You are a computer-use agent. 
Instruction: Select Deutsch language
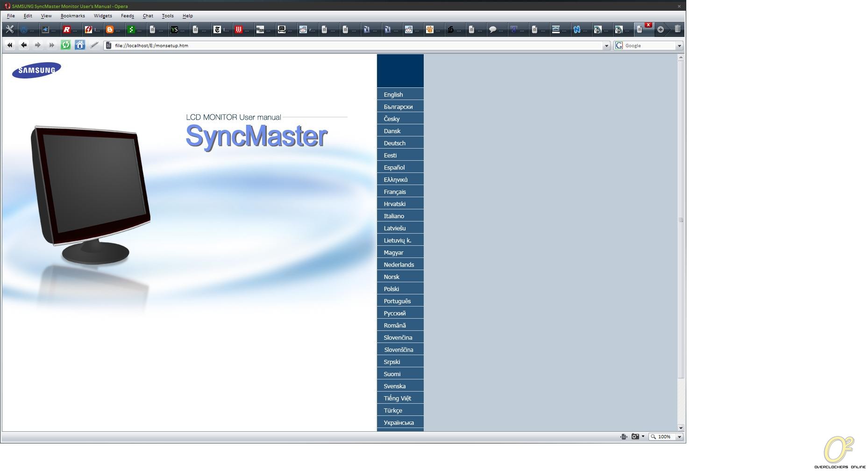(x=400, y=143)
